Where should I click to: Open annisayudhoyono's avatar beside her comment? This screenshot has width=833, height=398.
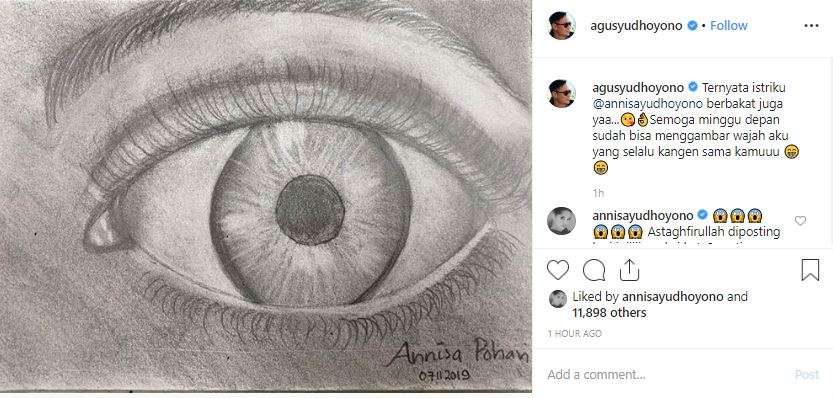click(562, 221)
